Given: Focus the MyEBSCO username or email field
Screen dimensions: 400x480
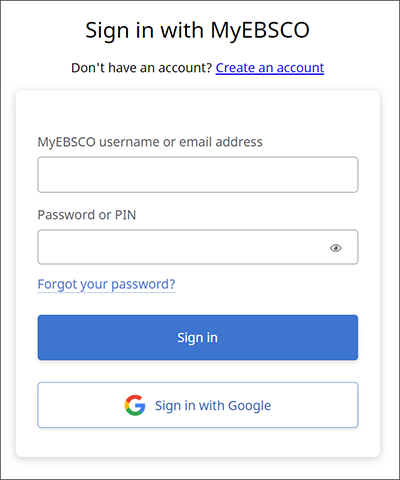Looking at the screenshot, I should pyautogui.click(x=198, y=175).
